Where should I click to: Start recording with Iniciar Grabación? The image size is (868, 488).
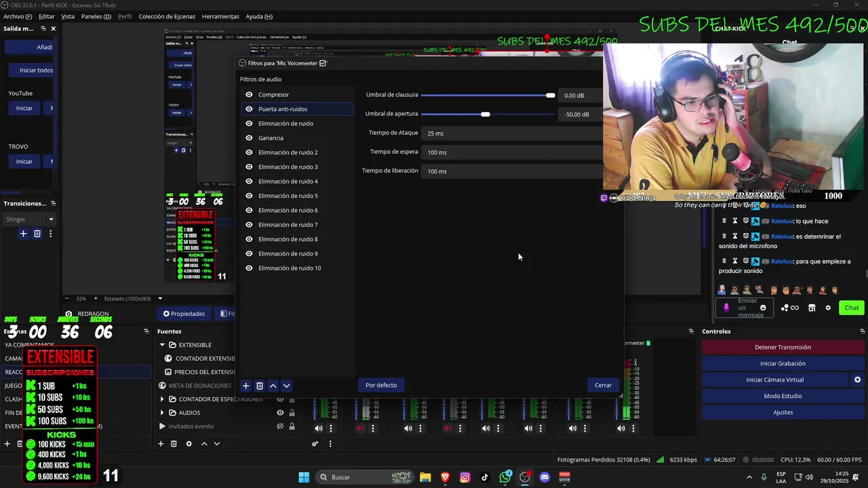pyautogui.click(x=783, y=363)
